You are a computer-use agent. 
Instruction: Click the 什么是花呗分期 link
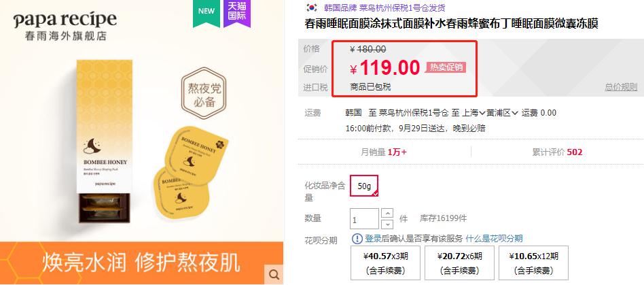tap(494, 239)
